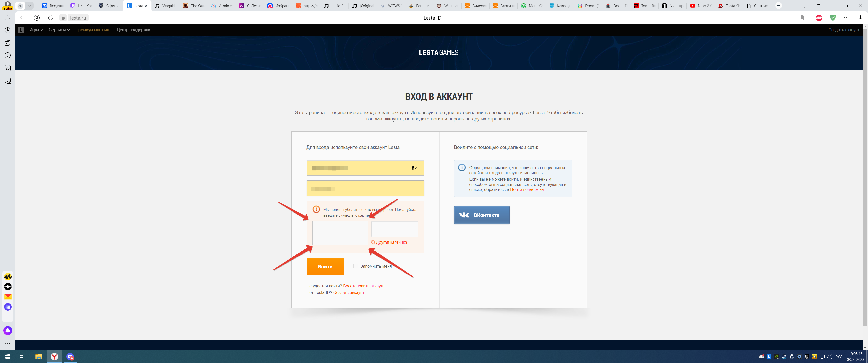Image resolution: width=868 pixels, height=363 pixels.
Task: Click the password key icon in login field
Action: [x=414, y=168]
